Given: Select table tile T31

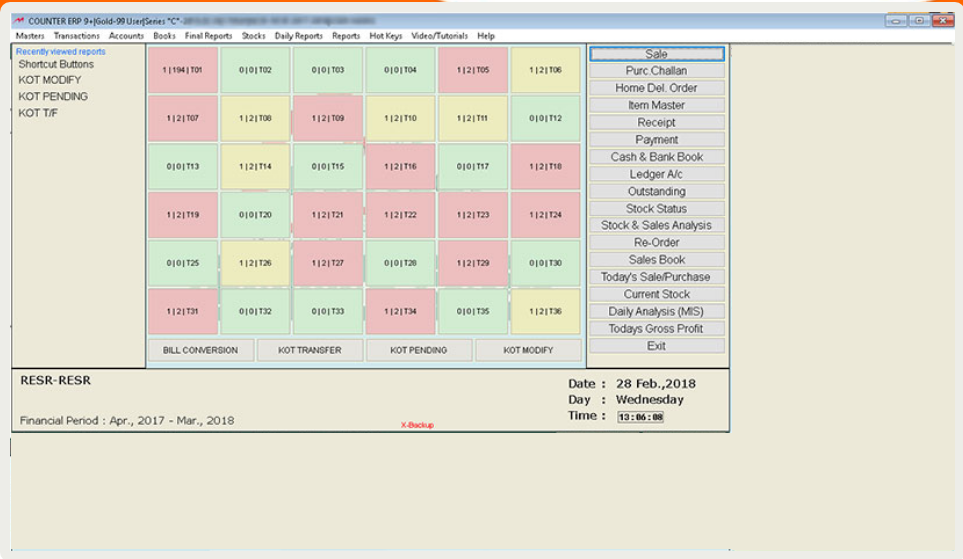Looking at the screenshot, I should (x=182, y=311).
